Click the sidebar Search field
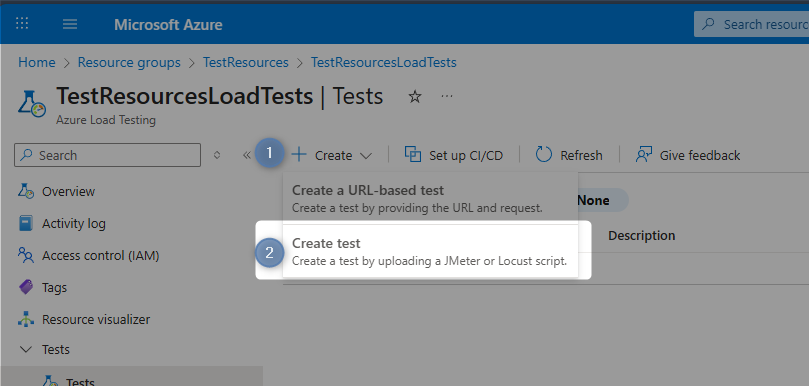The height and width of the screenshot is (386, 809). coord(107,155)
